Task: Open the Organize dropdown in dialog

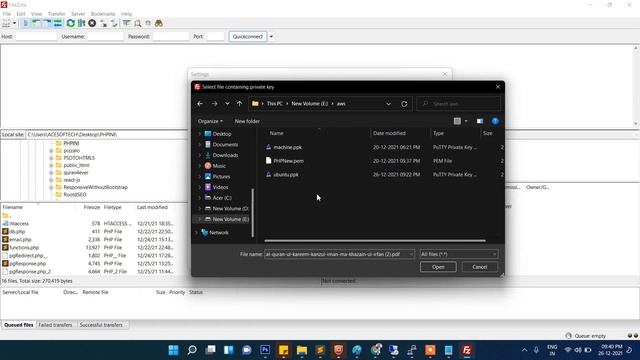Action: (210, 121)
